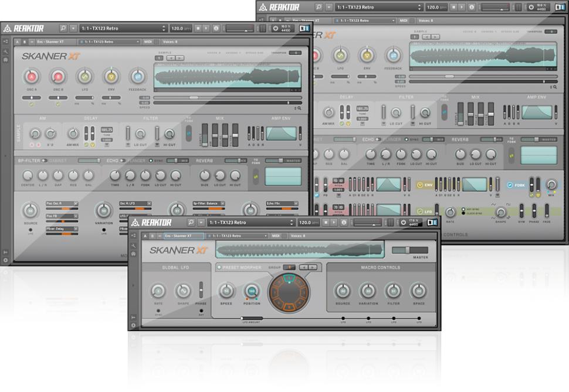The width and height of the screenshot is (569, 392).
Task: Open the wrench icon in the front window sidebar
Action: pos(134,246)
